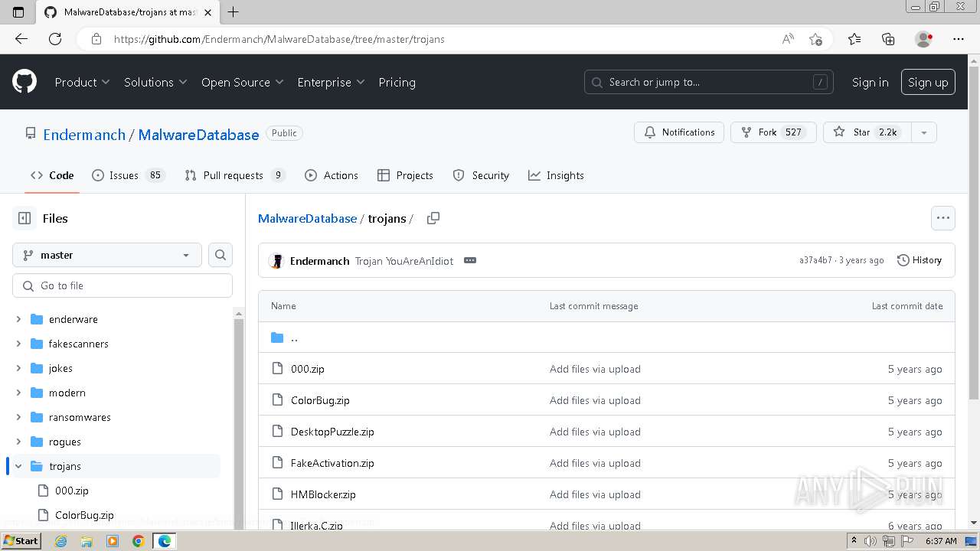Expand the Enterprise menu
Viewport: 980px width, 551px height.
tap(331, 82)
